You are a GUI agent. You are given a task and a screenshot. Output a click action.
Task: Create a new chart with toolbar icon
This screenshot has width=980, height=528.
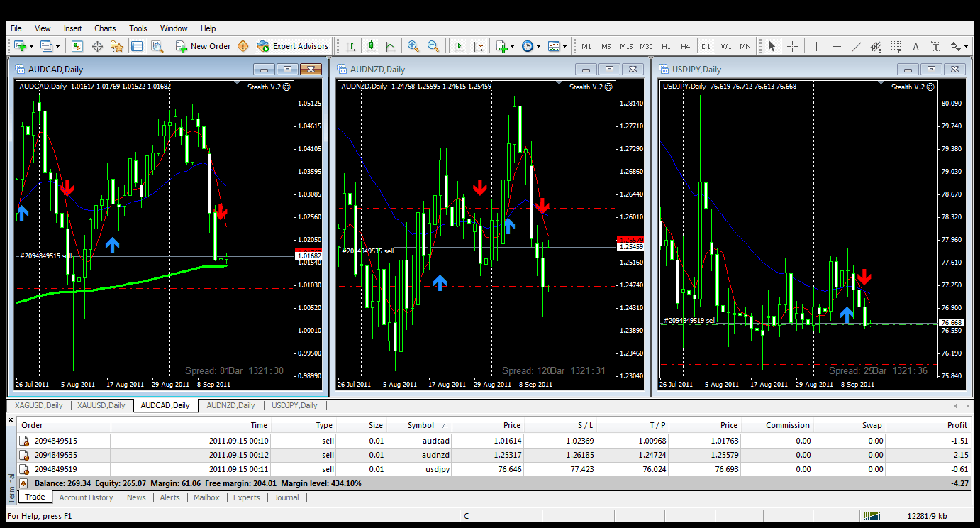tap(21, 46)
